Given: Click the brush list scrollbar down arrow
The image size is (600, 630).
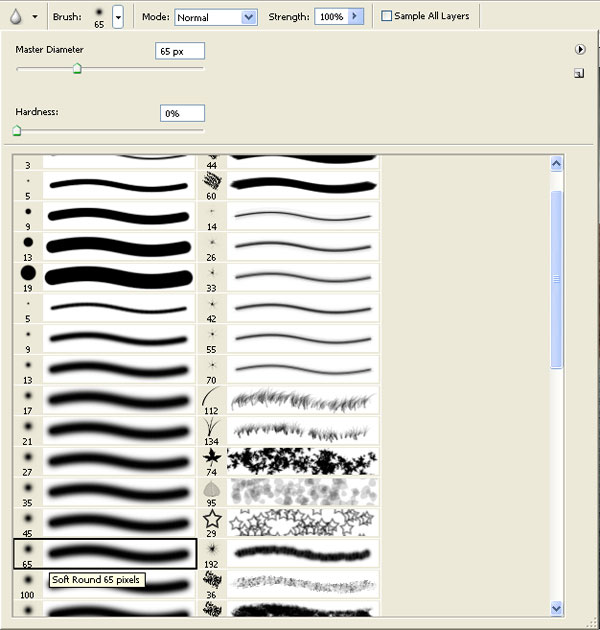Looking at the screenshot, I should 557,607.
